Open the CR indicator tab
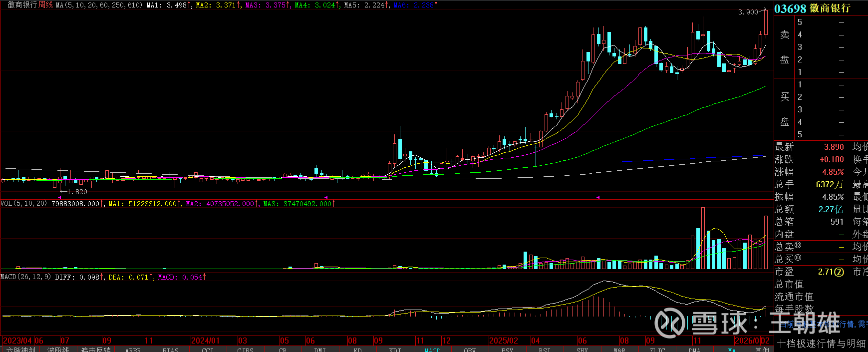Screen dimensions: 868x352 283,350
